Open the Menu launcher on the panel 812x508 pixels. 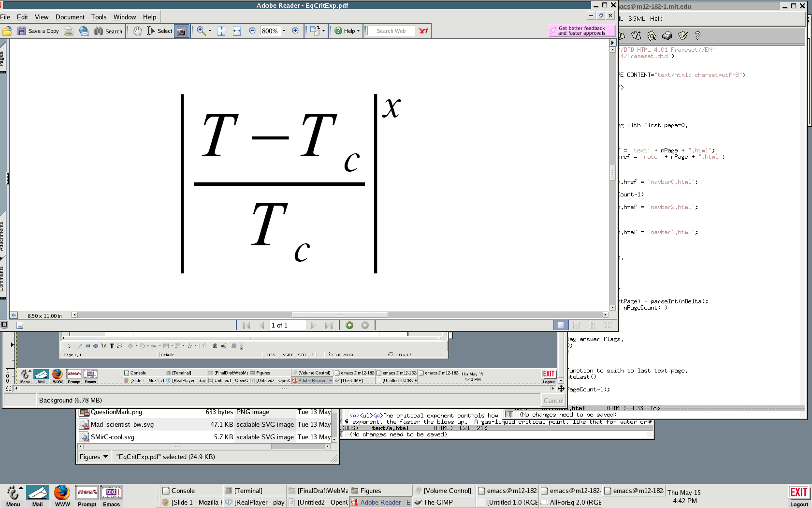coord(13,496)
